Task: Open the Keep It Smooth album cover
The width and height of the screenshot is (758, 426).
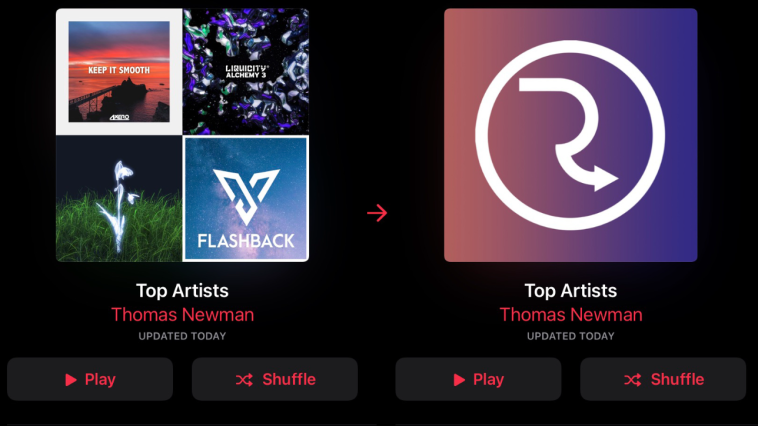Action: (x=119, y=72)
